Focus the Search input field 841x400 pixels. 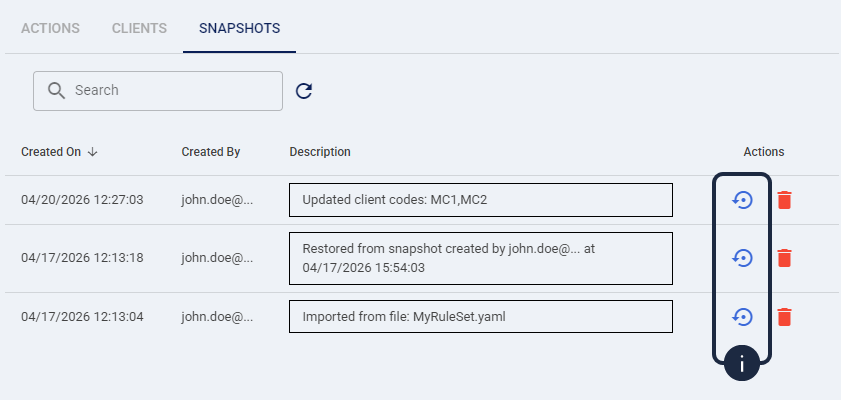tap(170, 90)
